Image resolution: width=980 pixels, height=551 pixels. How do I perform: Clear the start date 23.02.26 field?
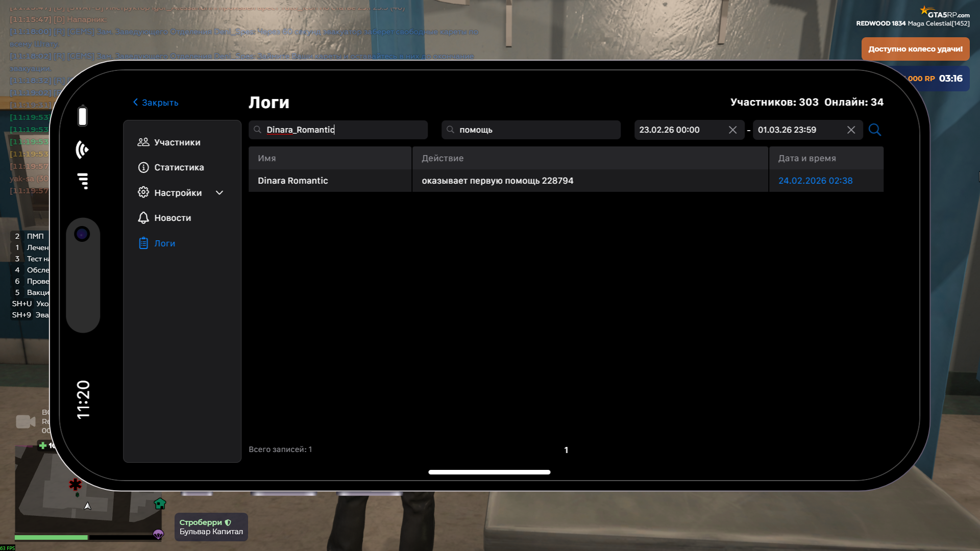[732, 130]
